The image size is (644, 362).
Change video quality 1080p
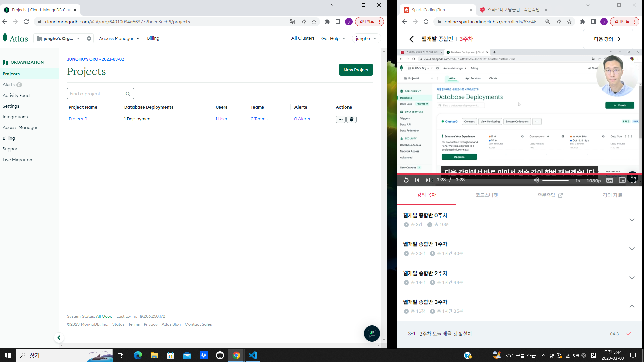(594, 181)
